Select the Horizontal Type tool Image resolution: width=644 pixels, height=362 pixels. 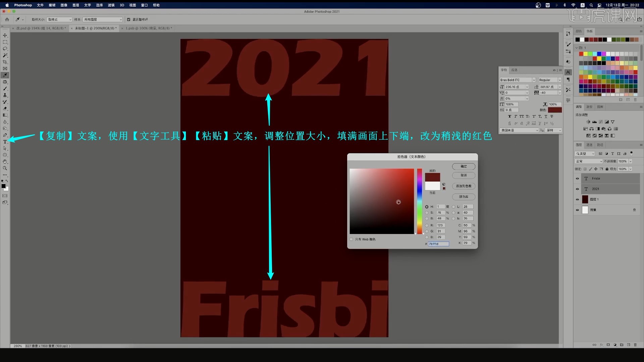5,142
